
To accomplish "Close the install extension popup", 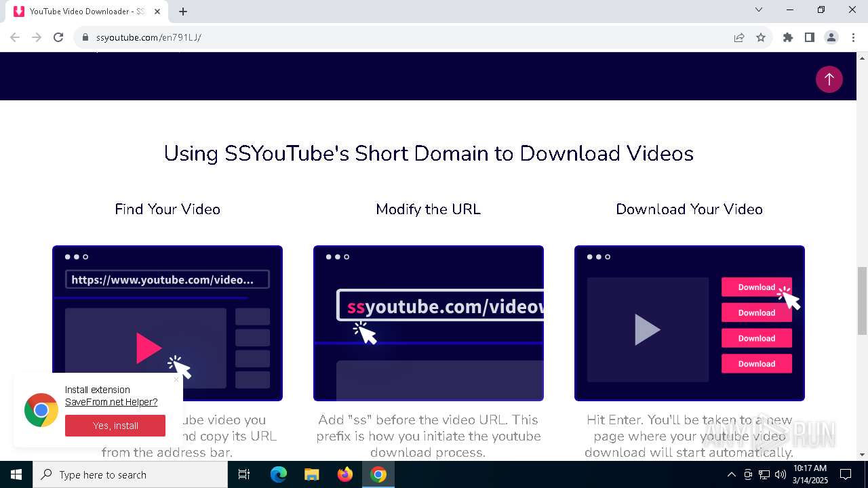I will [x=176, y=380].
